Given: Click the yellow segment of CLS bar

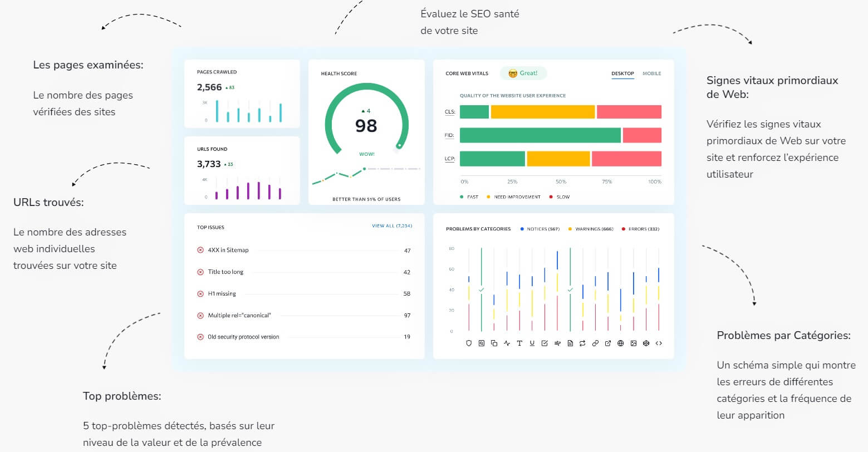Looking at the screenshot, I should click(x=543, y=112).
